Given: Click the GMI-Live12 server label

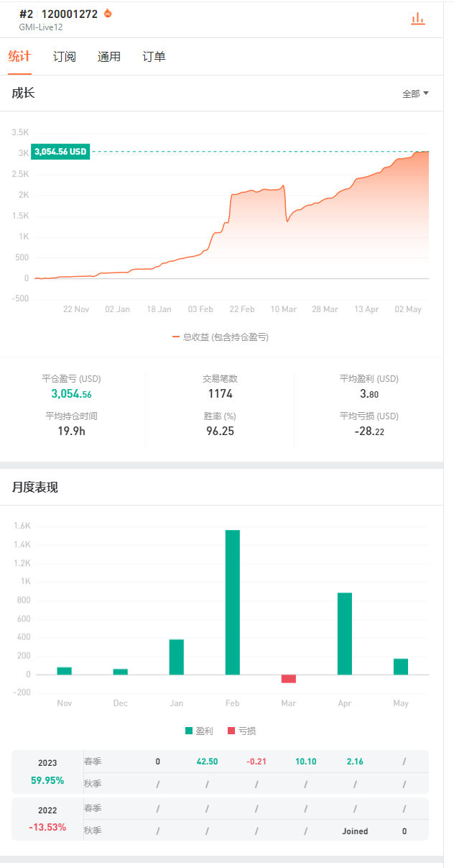Looking at the screenshot, I should coord(42,27).
